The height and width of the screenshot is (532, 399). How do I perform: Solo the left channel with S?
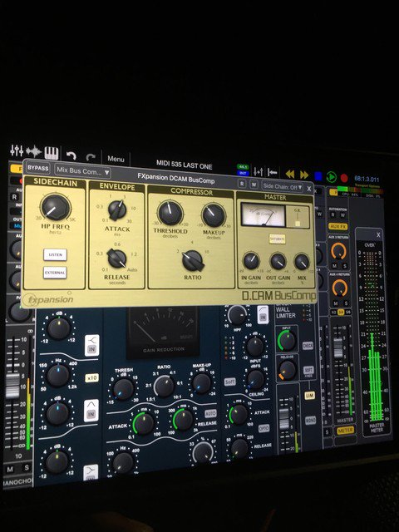pyautogui.click(x=27, y=468)
